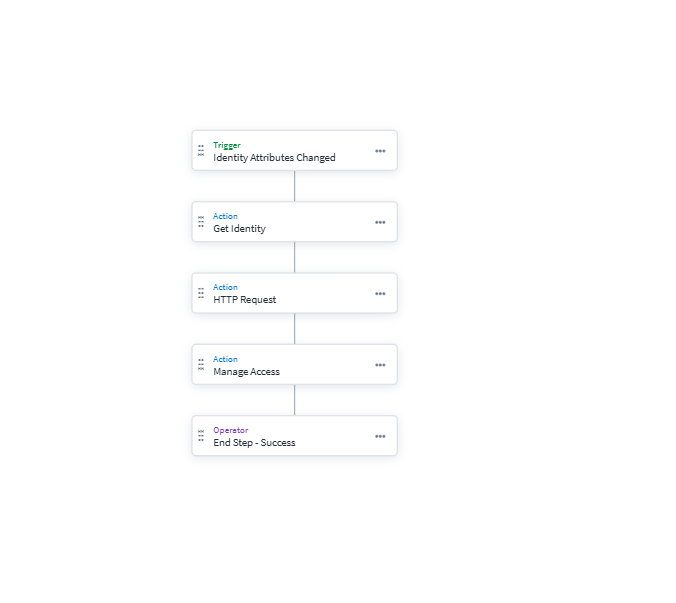Choose the HTTP Request step title
The height and width of the screenshot is (603, 676).
click(244, 300)
